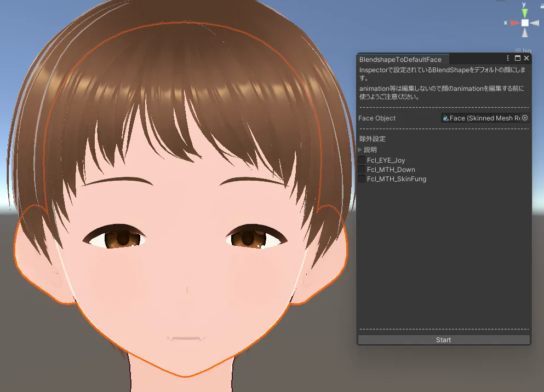Image resolution: width=544 pixels, height=392 pixels.
Task: Click the gray right gizmo cone
Action: pos(535,23)
